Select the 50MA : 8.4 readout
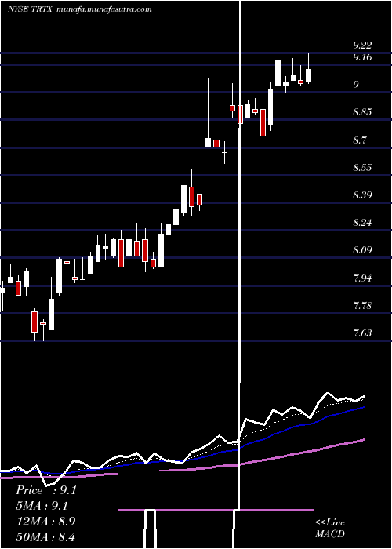392x549 pixels. tap(45, 536)
